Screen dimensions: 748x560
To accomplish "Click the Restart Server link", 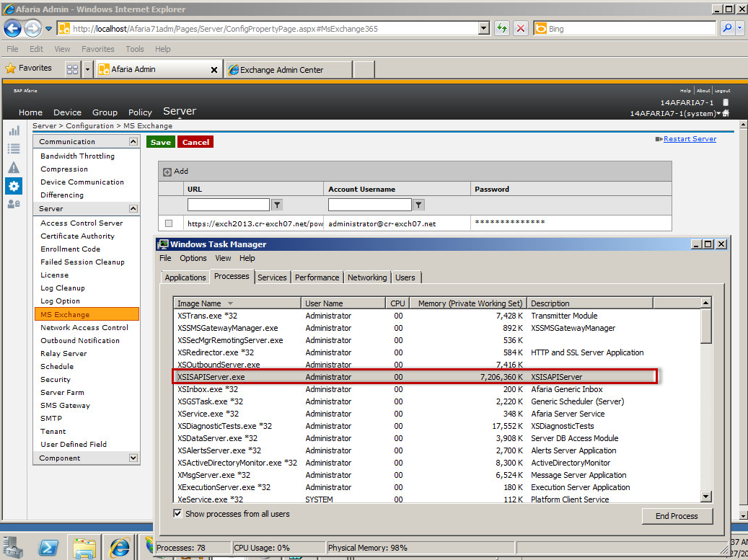I will [690, 138].
